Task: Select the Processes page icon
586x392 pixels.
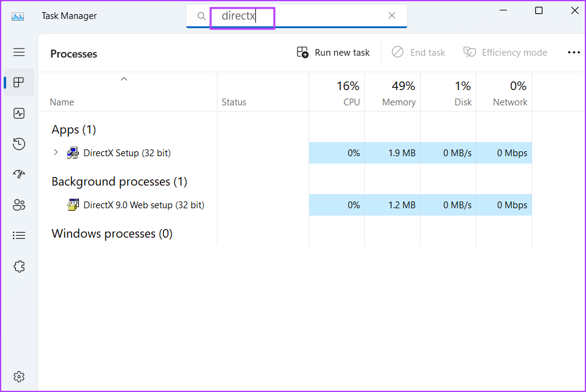Action: click(x=19, y=82)
